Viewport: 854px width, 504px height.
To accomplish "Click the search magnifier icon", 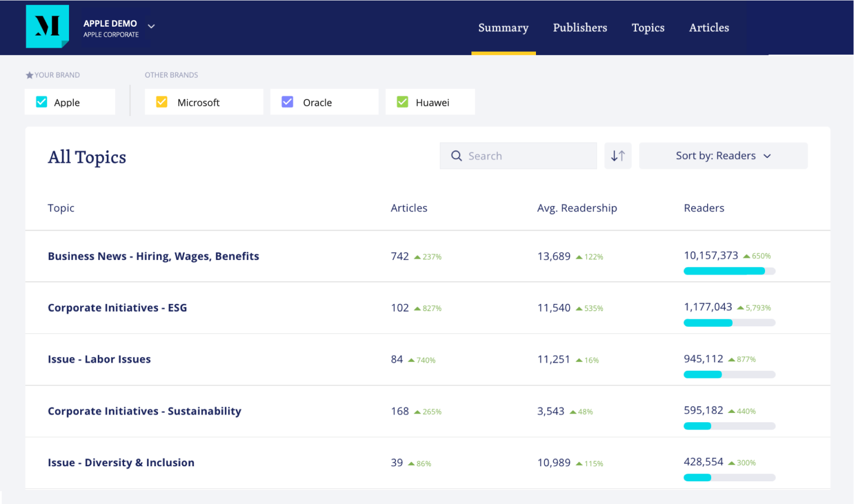I will [456, 156].
